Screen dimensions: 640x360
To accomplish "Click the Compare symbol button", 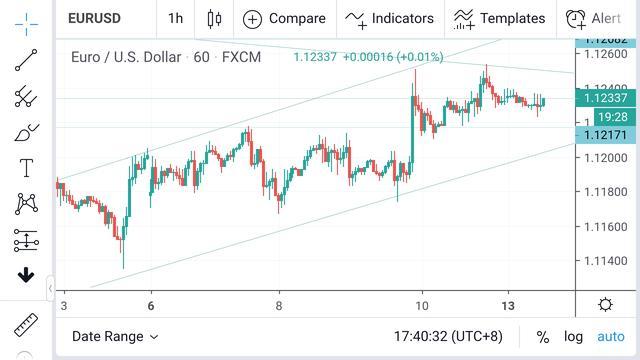I will tap(284, 19).
